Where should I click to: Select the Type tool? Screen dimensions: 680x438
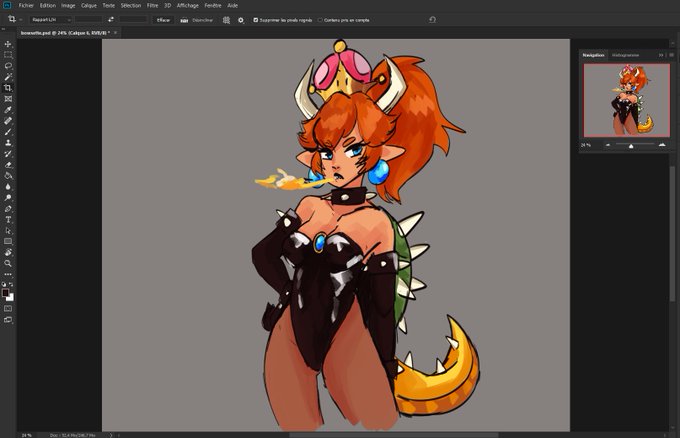point(8,220)
